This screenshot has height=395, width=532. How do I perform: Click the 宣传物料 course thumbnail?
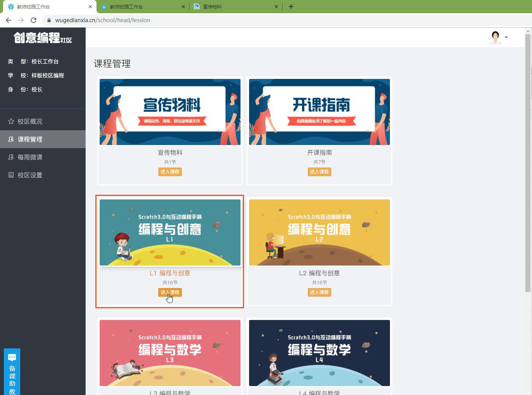[x=170, y=112]
